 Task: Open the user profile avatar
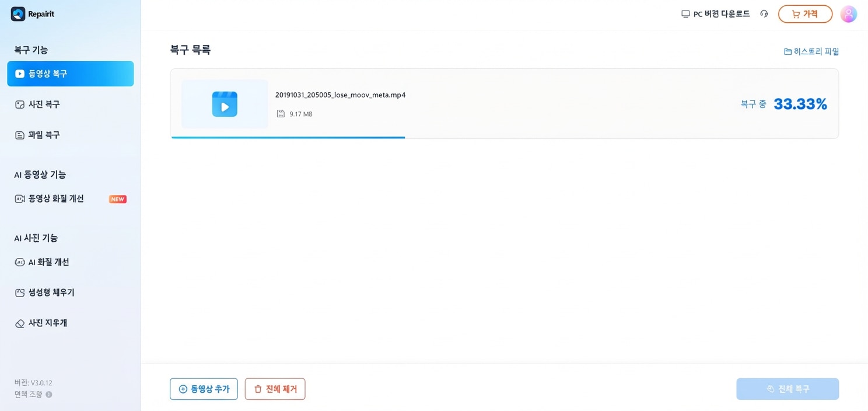pos(848,14)
